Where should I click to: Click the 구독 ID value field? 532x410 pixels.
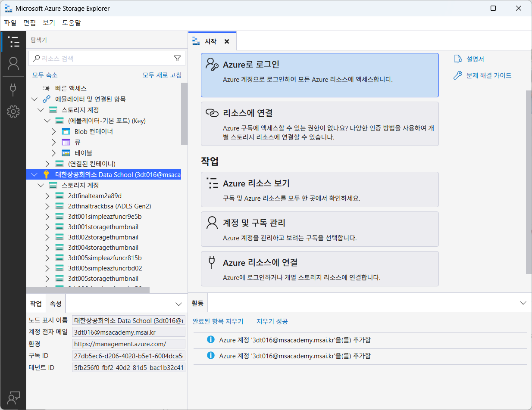tap(129, 356)
